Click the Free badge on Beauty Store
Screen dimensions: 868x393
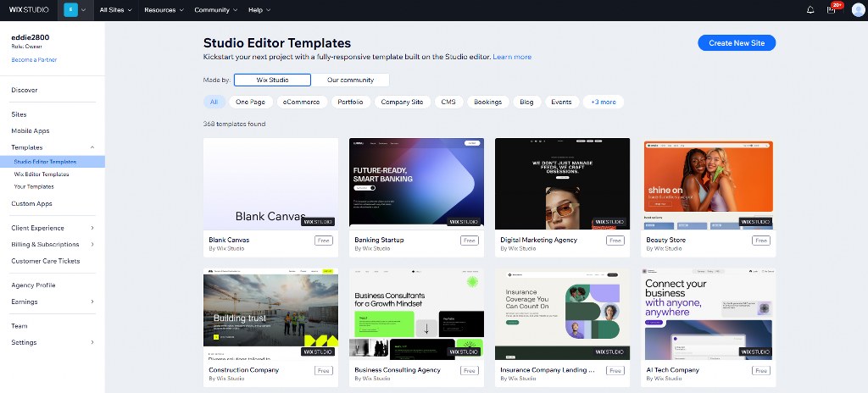coord(760,241)
